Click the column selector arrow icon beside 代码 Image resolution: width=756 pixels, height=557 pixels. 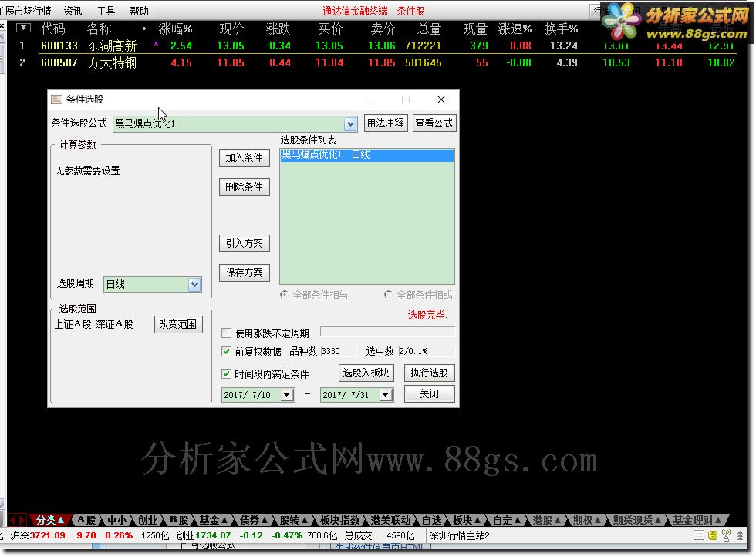pyautogui.click(x=23, y=28)
